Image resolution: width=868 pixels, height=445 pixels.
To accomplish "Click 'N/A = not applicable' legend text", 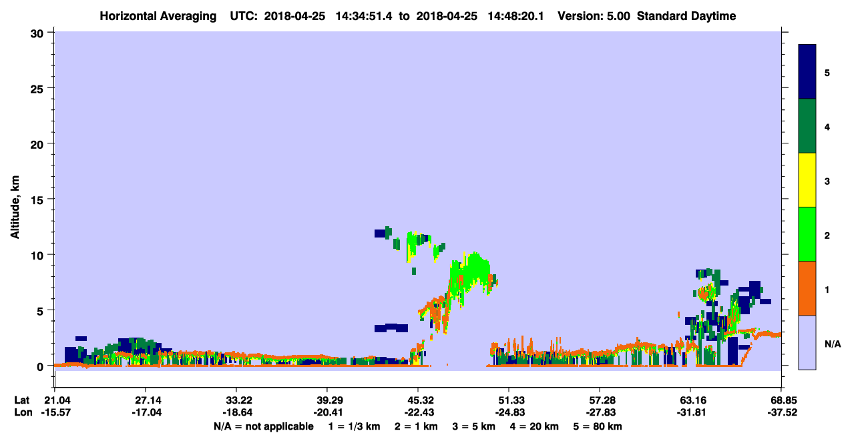I will [263, 426].
